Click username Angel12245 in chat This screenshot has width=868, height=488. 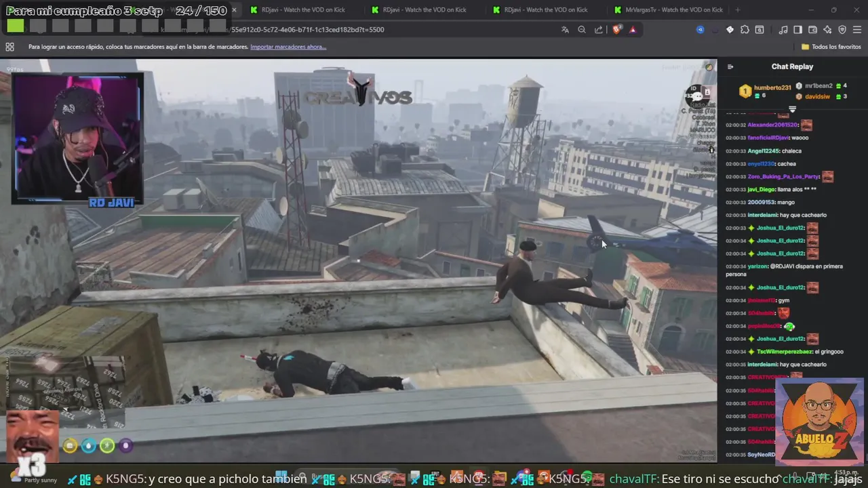(764, 151)
